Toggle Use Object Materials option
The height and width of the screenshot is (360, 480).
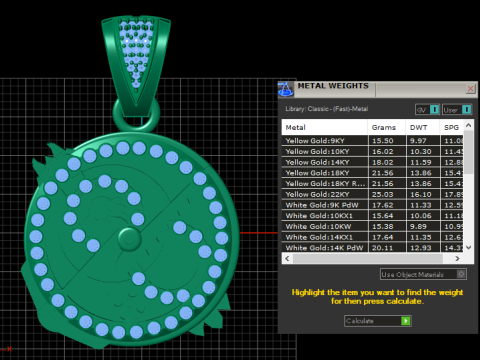[423, 274]
